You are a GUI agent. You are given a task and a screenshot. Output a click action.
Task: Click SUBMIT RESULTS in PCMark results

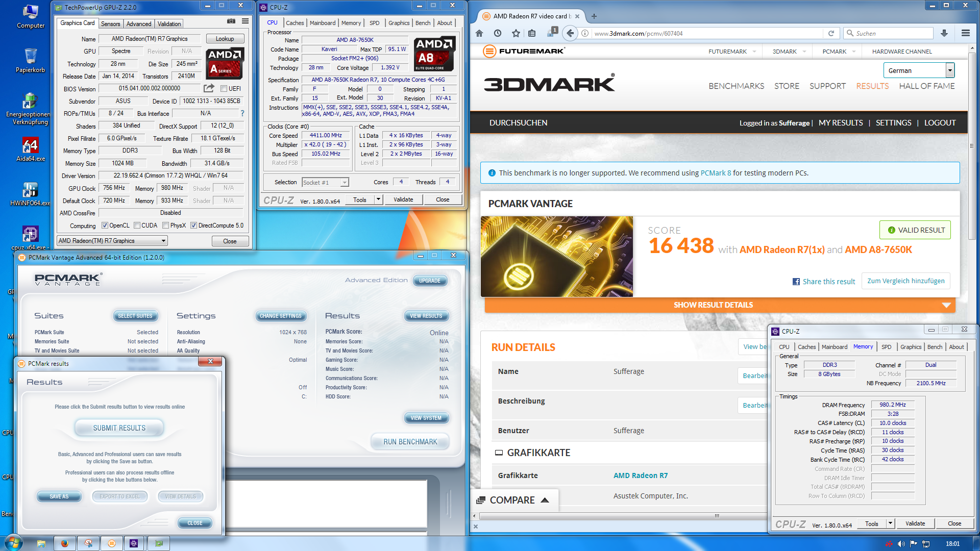point(119,428)
